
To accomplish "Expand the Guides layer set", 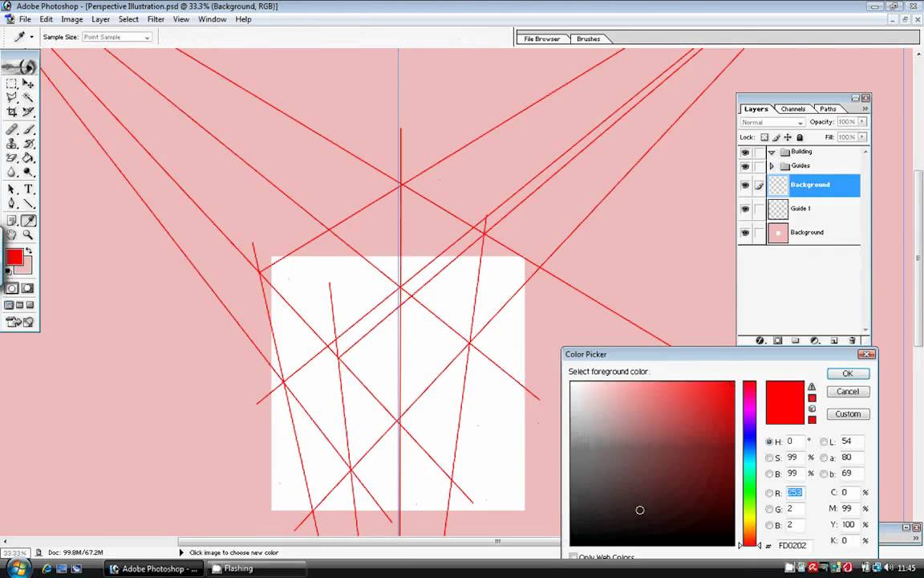I will click(772, 166).
